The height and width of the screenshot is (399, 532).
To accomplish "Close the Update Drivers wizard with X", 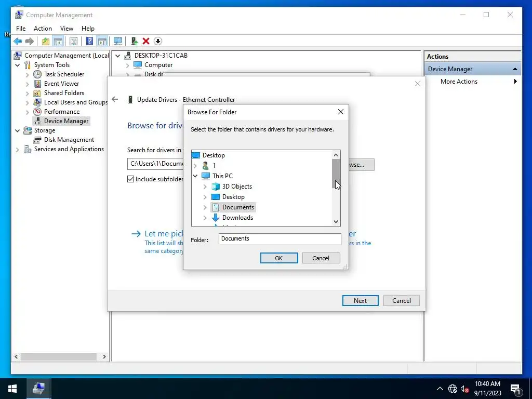I will tap(418, 84).
